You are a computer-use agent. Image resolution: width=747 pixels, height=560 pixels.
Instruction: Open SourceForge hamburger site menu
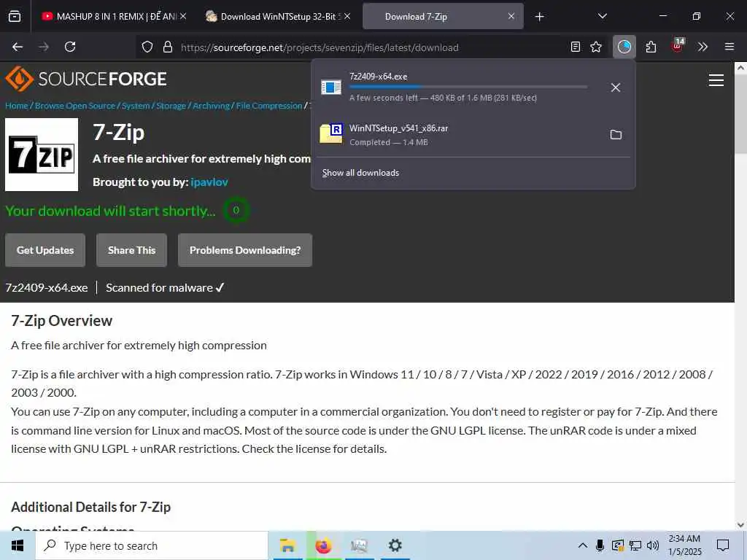pyautogui.click(x=716, y=80)
